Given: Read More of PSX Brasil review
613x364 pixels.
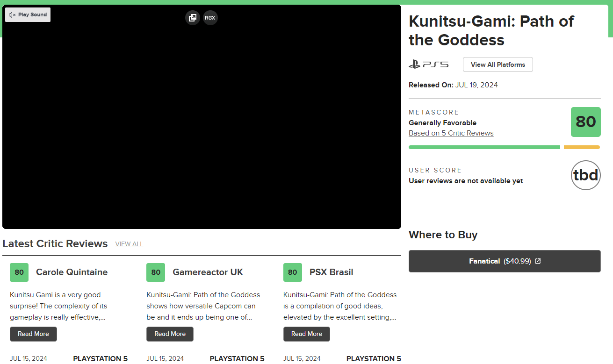Looking at the screenshot, I should (x=307, y=334).
